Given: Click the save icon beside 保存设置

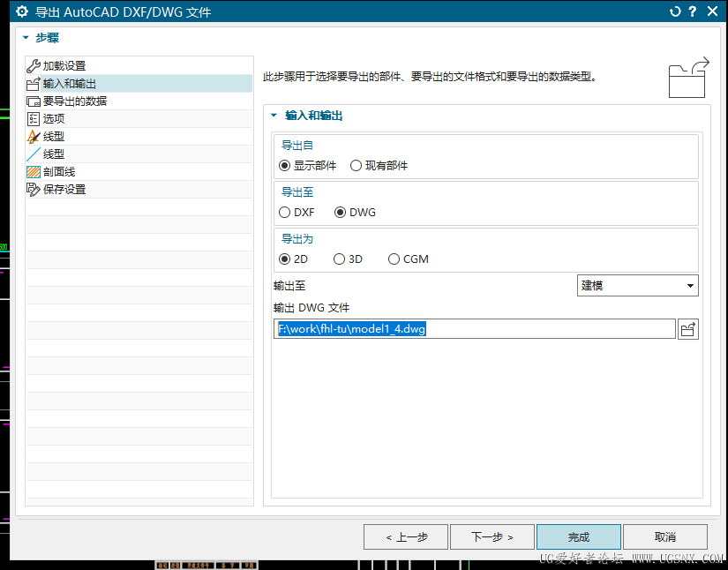Looking at the screenshot, I should pos(34,190).
